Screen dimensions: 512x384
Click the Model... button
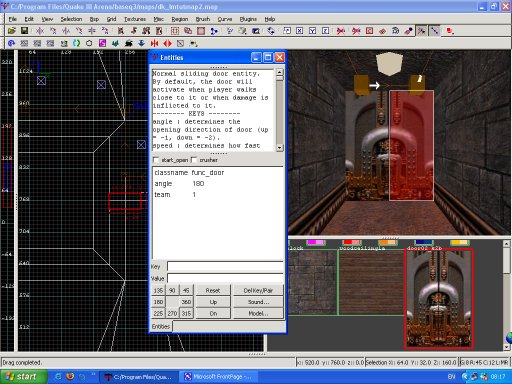(258, 313)
